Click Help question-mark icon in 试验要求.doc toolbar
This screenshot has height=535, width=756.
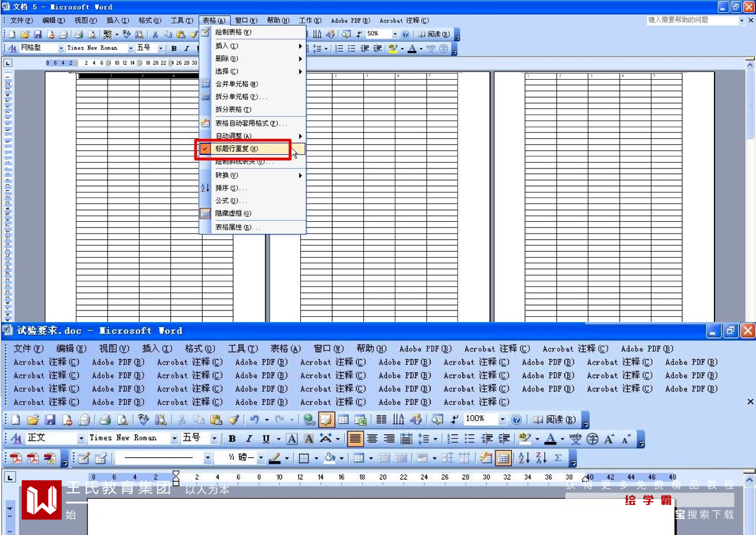pos(516,420)
